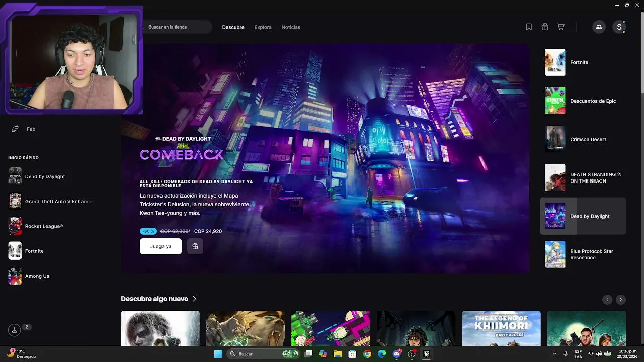Launch Rocket League quick launch icon

tap(15, 226)
